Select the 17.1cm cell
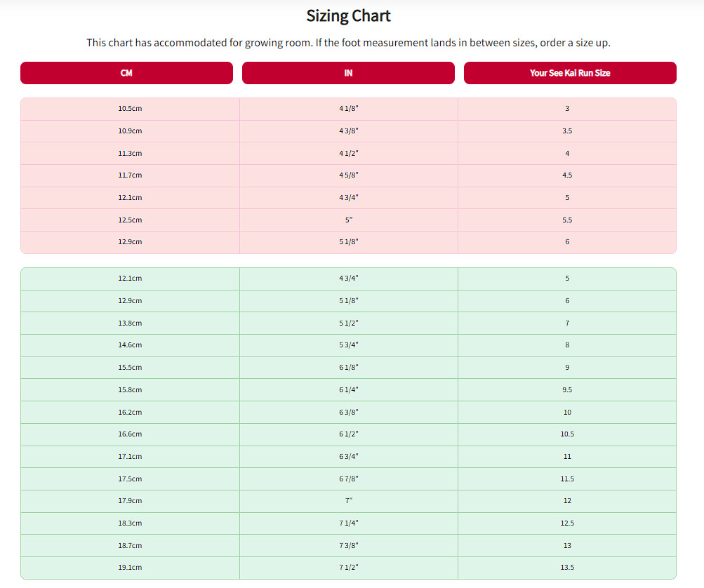704x588 pixels. pyautogui.click(x=131, y=457)
